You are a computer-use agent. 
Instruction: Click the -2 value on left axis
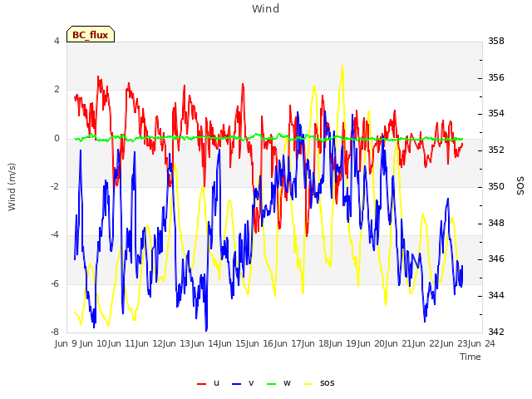coord(56,186)
